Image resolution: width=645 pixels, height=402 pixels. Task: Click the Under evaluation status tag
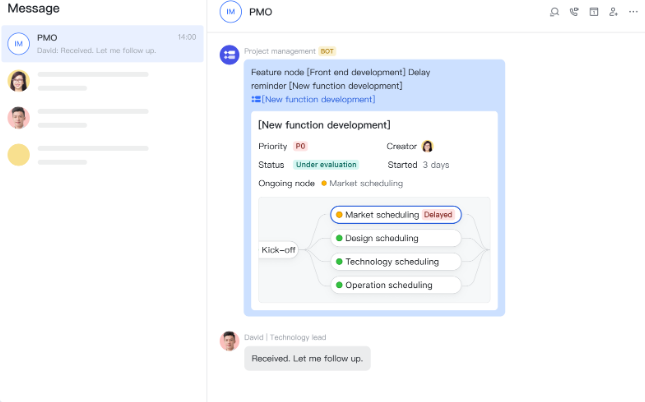click(326, 165)
